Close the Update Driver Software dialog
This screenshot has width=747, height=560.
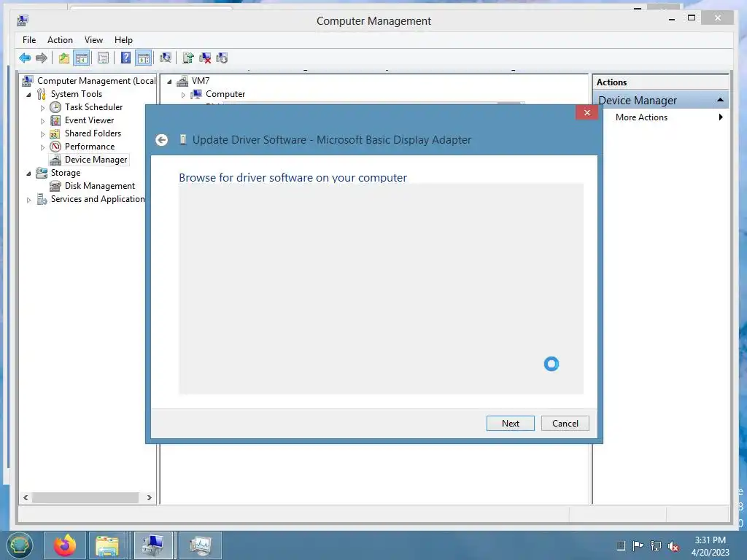point(587,112)
